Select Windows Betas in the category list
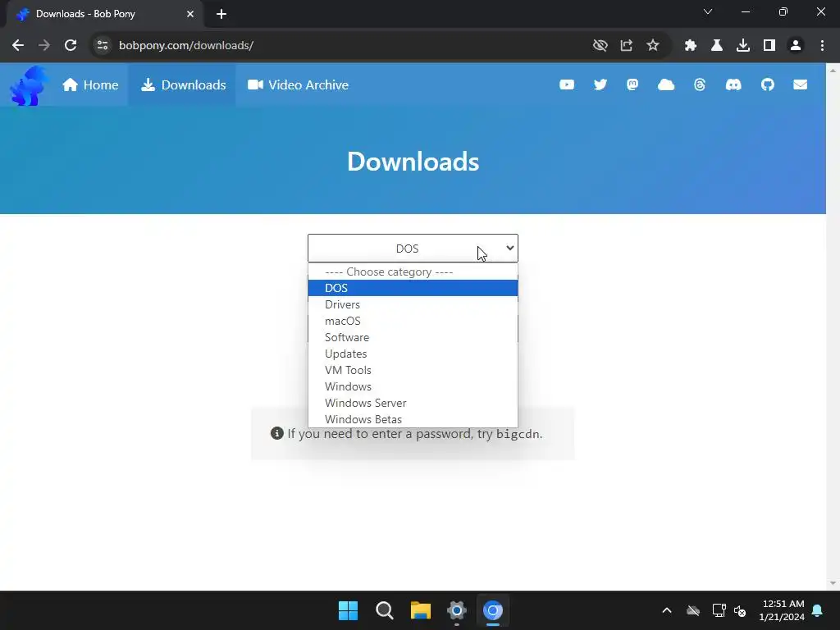This screenshot has height=630, width=840. click(x=413, y=419)
